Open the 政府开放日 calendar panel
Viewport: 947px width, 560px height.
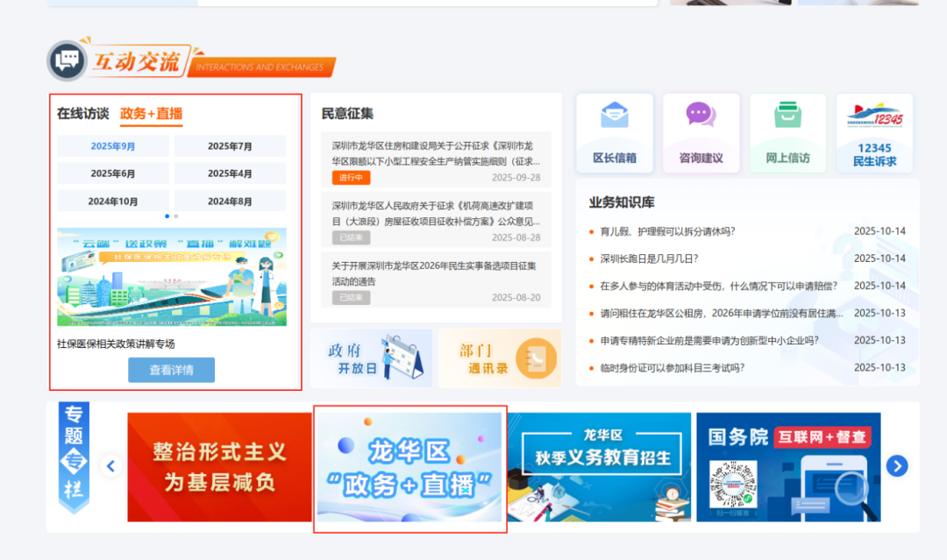(371, 358)
